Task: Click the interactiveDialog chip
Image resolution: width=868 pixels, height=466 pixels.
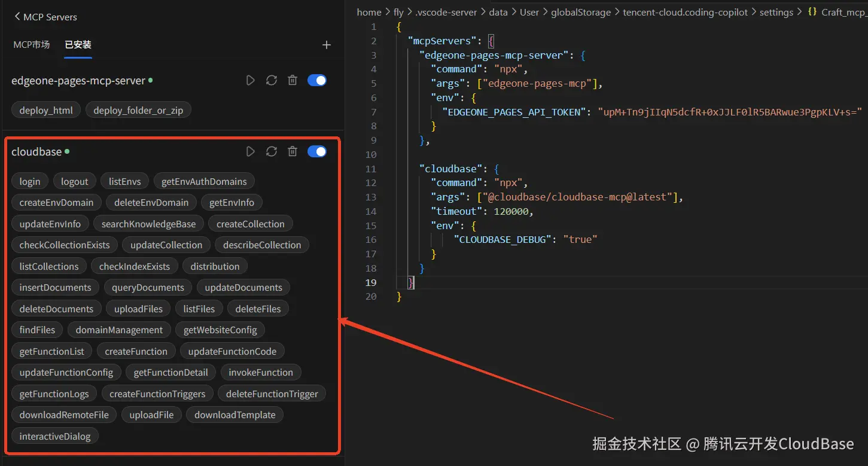Action: (55, 436)
